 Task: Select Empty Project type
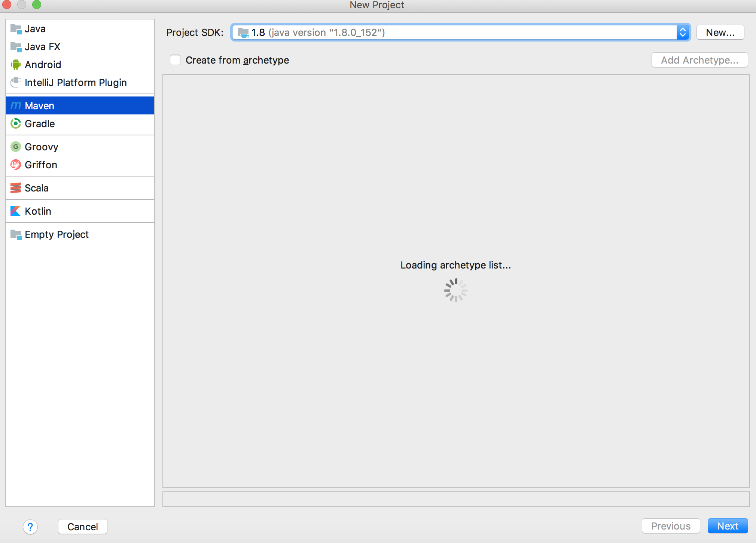[x=80, y=234]
